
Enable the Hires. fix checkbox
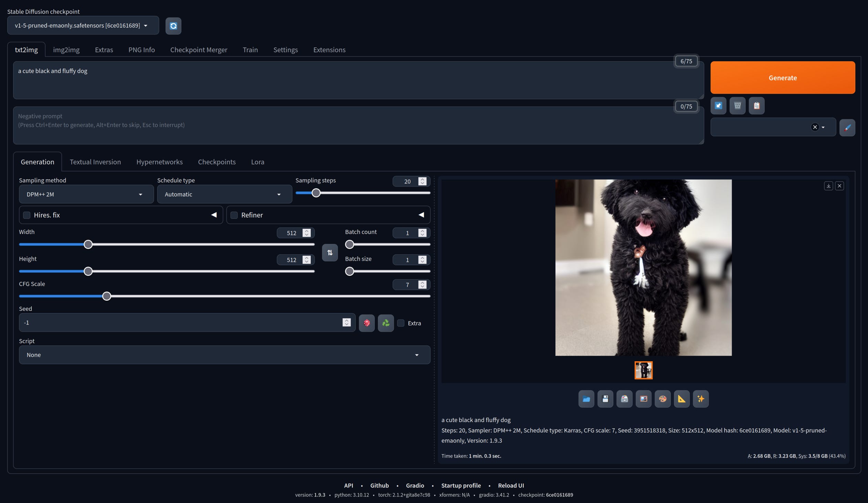pyautogui.click(x=27, y=215)
